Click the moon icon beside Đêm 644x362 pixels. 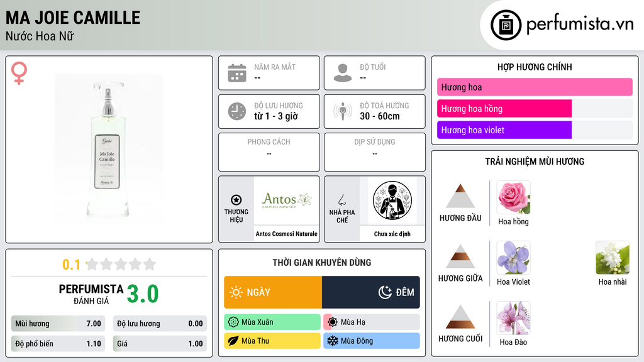[385, 292]
